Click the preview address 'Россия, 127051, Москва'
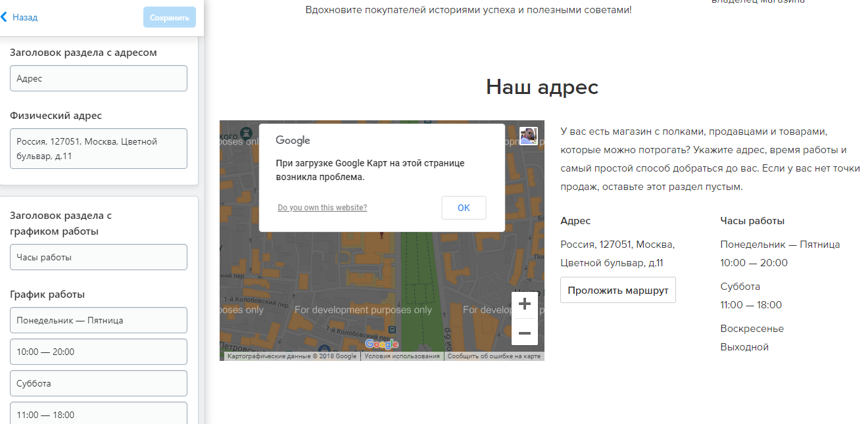Image resolution: width=868 pixels, height=424 pixels. point(617,245)
